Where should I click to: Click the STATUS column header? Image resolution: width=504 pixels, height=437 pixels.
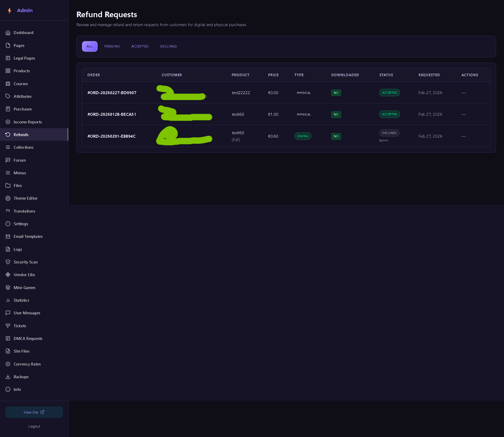pos(386,75)
